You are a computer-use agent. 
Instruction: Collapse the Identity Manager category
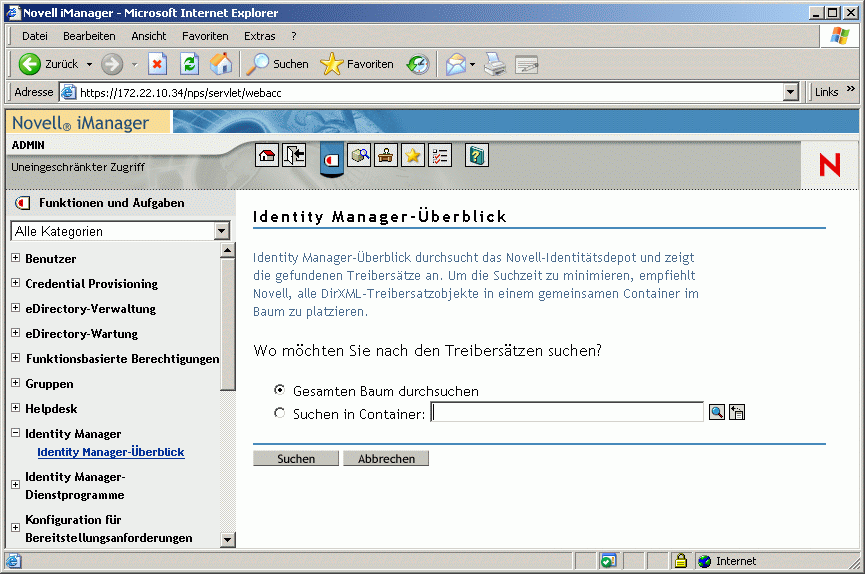point(15,433)
